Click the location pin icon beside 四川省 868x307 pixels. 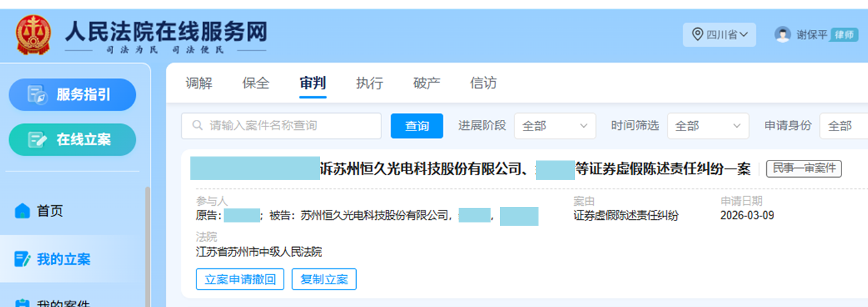tap(698, 34)
